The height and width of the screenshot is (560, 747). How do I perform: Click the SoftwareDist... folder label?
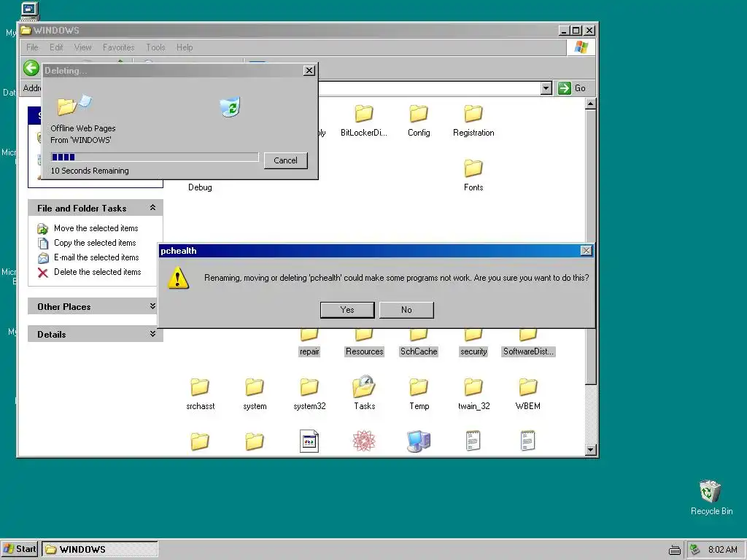click(528, 351)
